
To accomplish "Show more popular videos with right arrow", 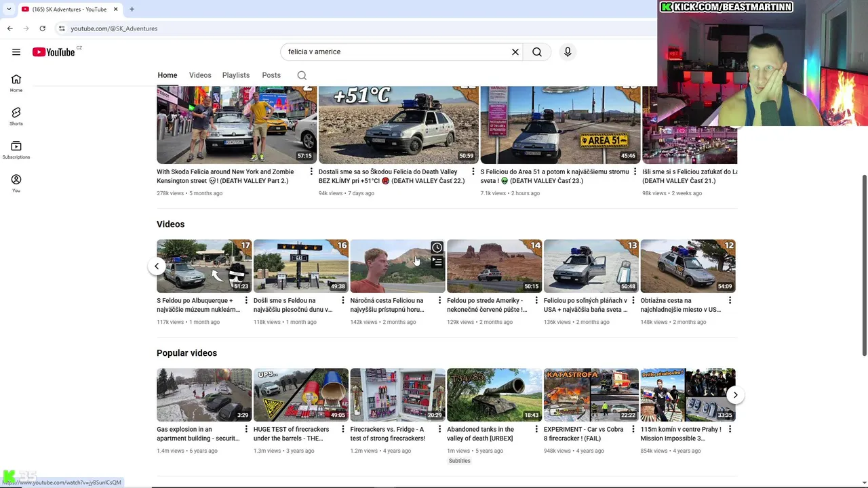I will tap(735, 395).
